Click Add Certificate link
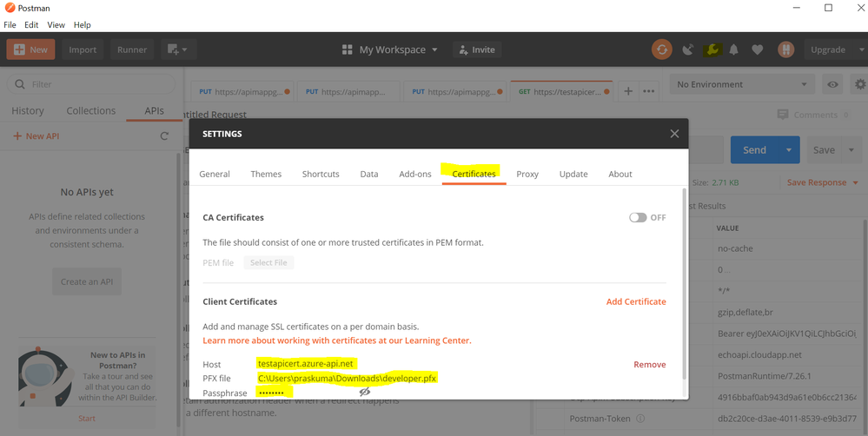 click(x=636, y=301)
